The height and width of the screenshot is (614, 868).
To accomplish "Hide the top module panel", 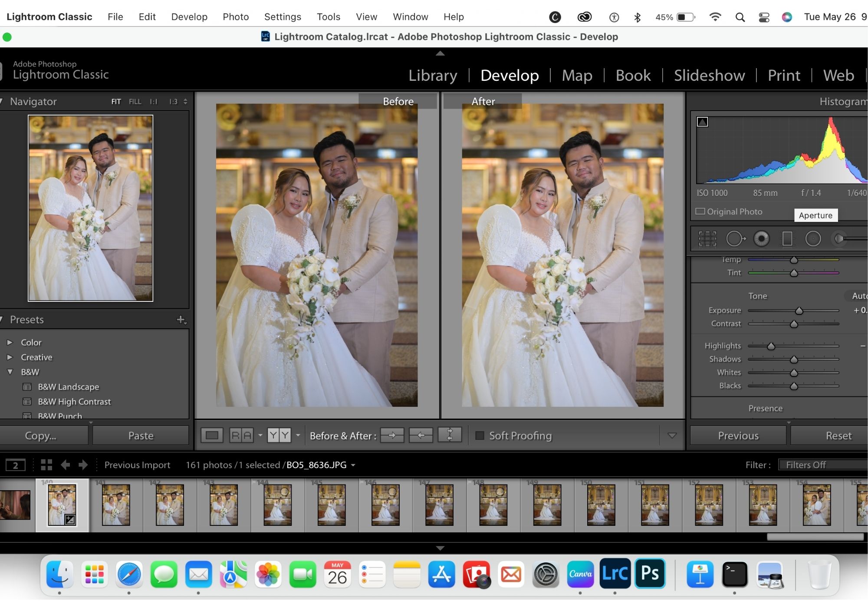I will click(x=440, y=53).
